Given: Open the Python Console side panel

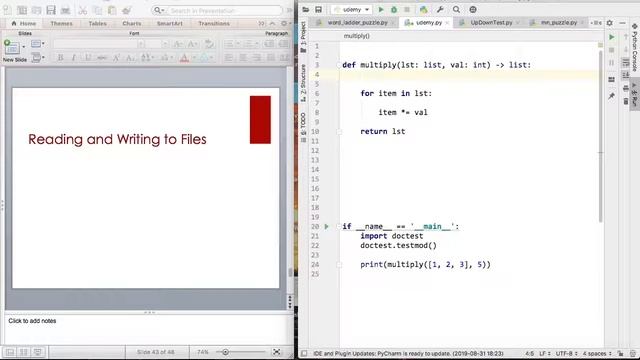Looking at the screenshot, I should [x=635, y=47].
